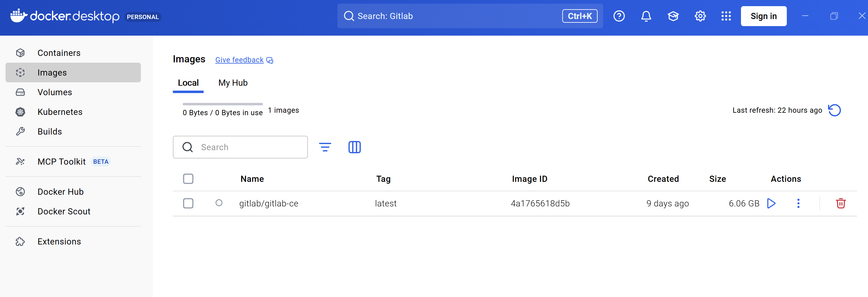This screenshot has height=297, width=868.
Task: Focus the Search: Gitlab top search field
Action: coord(470,16)
